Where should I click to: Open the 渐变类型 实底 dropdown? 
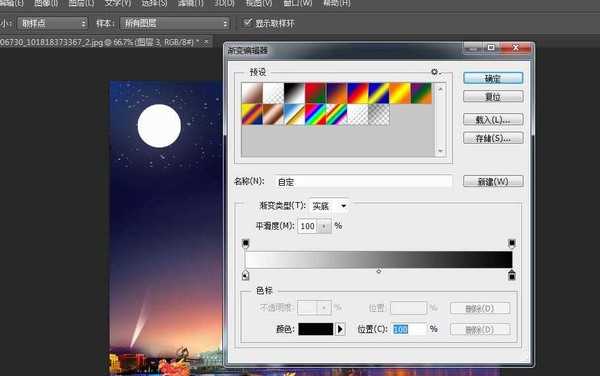click(x=329, y=206)
